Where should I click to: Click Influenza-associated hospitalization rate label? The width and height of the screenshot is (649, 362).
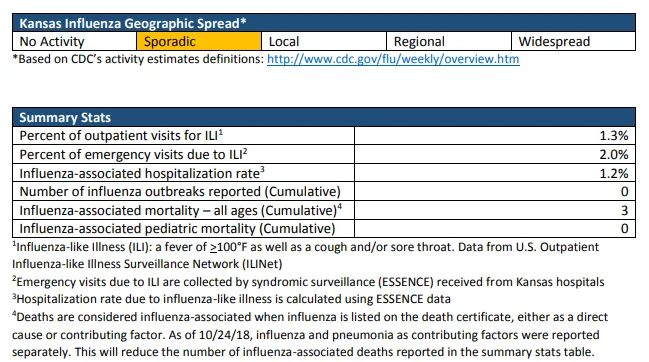[x=142, y=173]
